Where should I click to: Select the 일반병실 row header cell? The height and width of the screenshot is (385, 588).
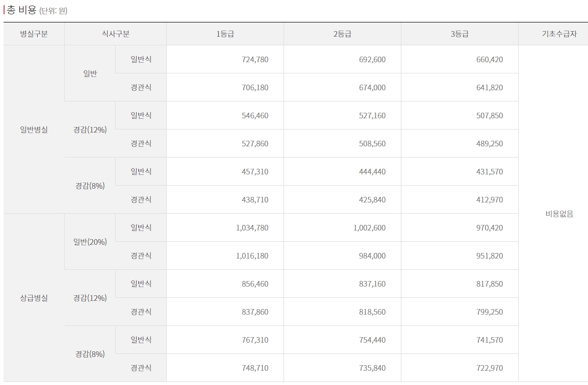(34, 130)
